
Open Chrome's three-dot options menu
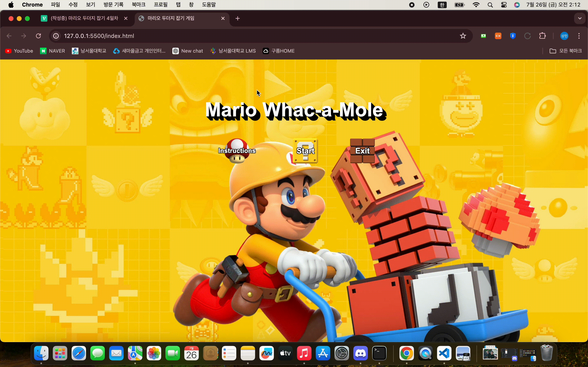[579, 36]
